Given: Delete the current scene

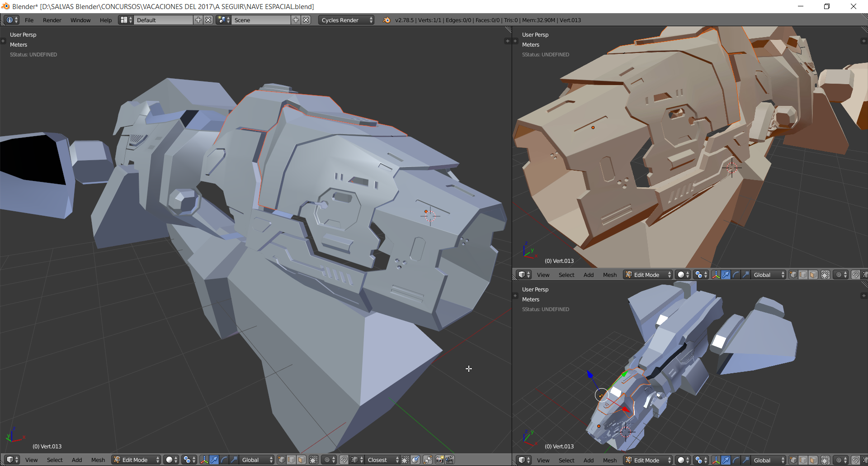Looking at the screenshot, I should click(306, 20).
